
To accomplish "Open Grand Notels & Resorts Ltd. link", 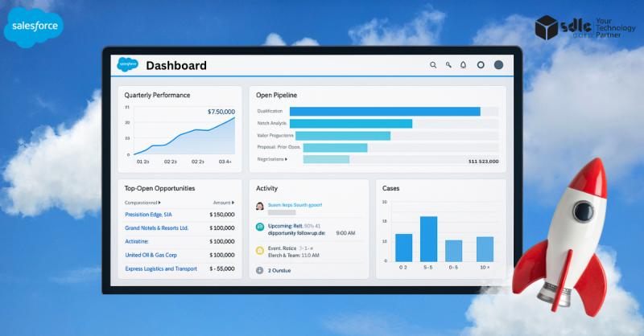I will point(156,227).
